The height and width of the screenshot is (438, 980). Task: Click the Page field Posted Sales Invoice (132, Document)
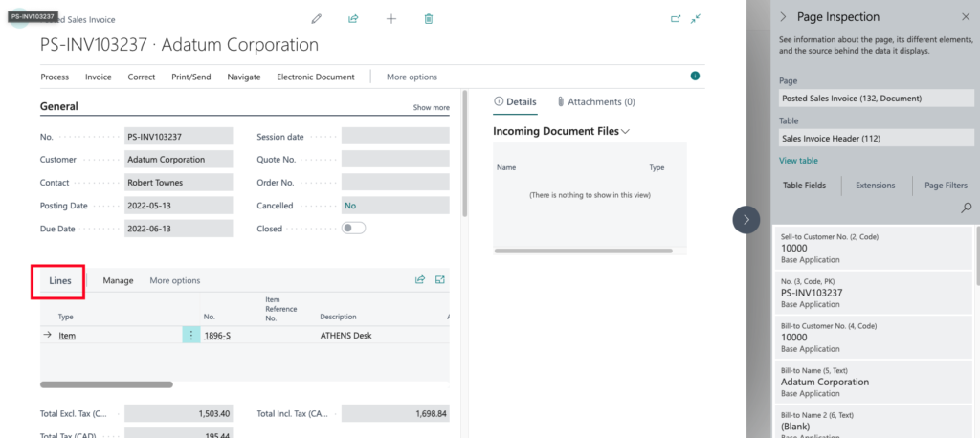(877, 99)
